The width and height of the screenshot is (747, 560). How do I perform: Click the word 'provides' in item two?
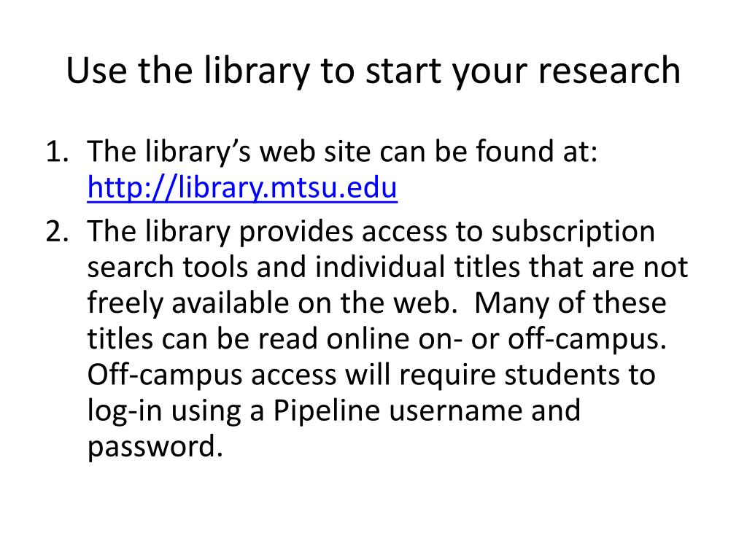(295, 233)
